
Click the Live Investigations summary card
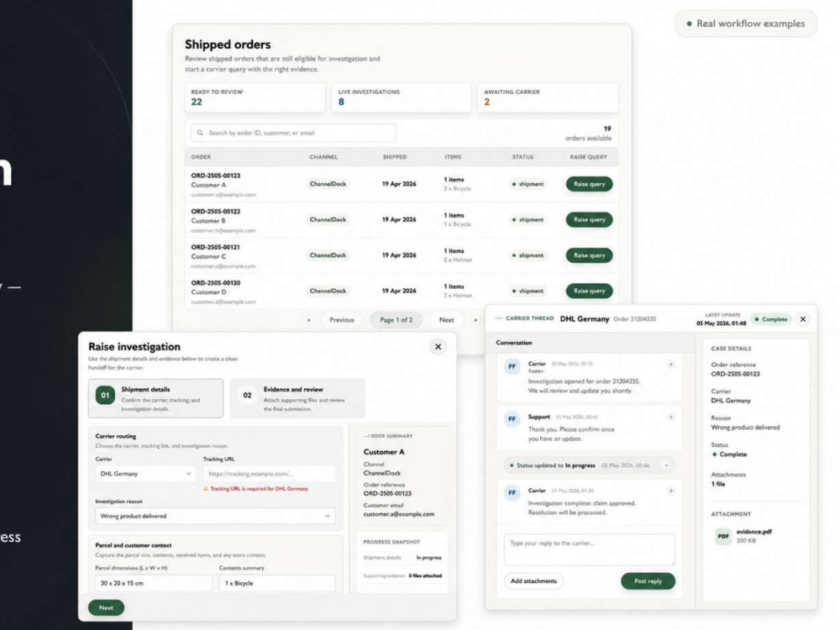pos(401,97)
